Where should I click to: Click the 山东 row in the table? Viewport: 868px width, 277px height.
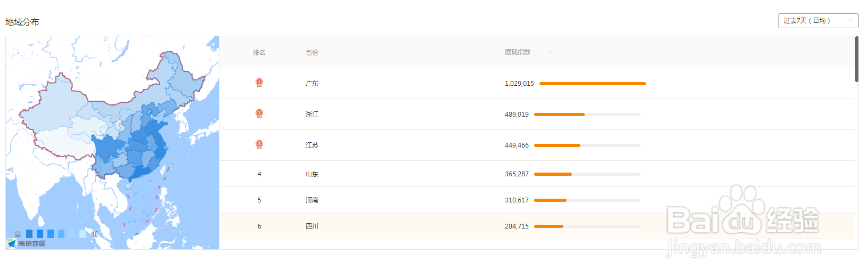click(537, 174)
